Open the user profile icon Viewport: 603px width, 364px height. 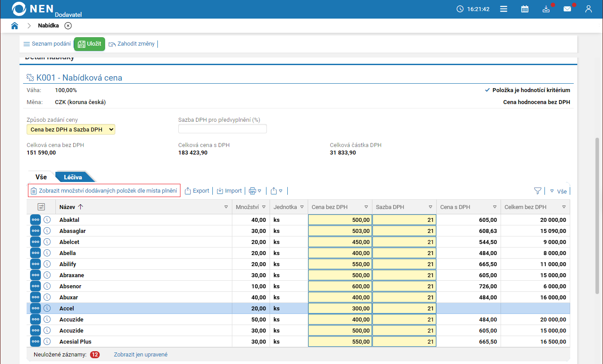pyautogui.click(x=588, y=9)
